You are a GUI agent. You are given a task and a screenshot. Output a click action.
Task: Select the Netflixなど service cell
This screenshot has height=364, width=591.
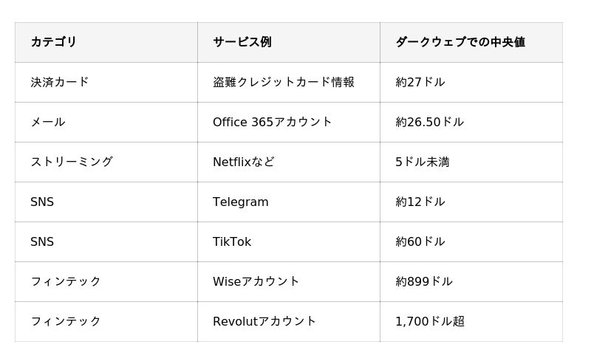click(289, 162)
